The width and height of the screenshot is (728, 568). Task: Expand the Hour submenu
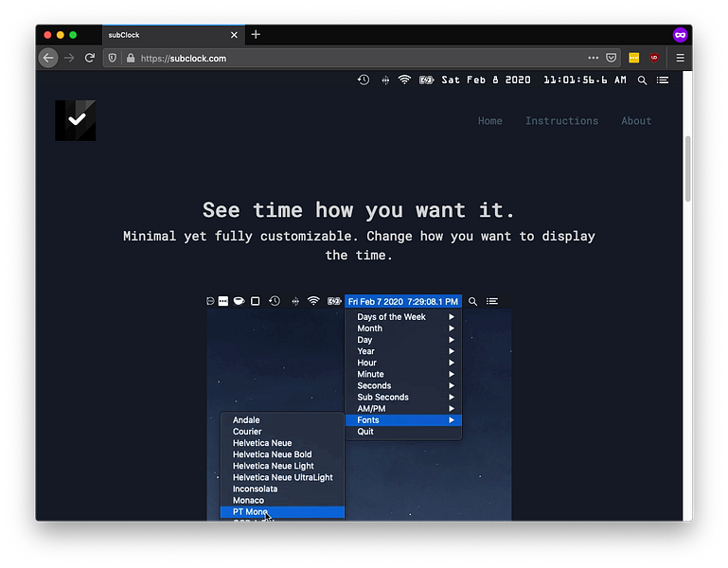(x=403, y=363)
